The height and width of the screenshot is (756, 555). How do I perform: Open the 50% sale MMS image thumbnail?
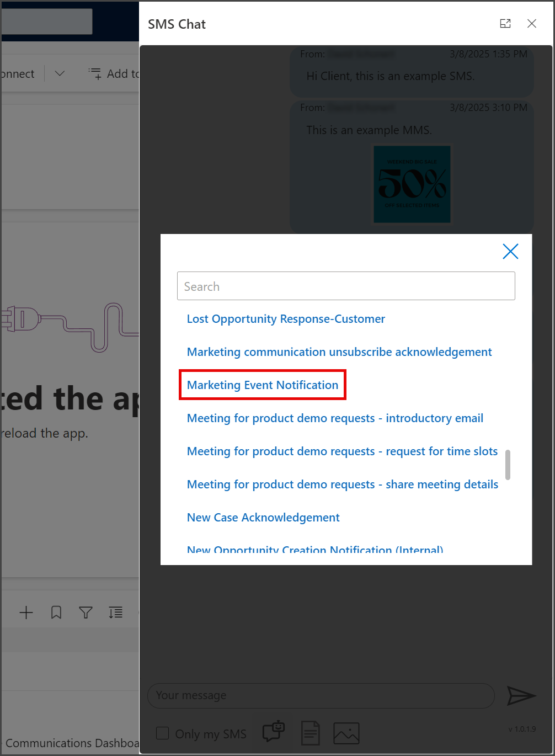tap(412, 184)
